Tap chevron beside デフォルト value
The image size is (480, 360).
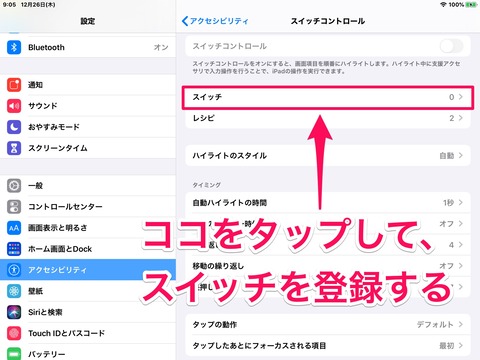(x=461, y=324)
